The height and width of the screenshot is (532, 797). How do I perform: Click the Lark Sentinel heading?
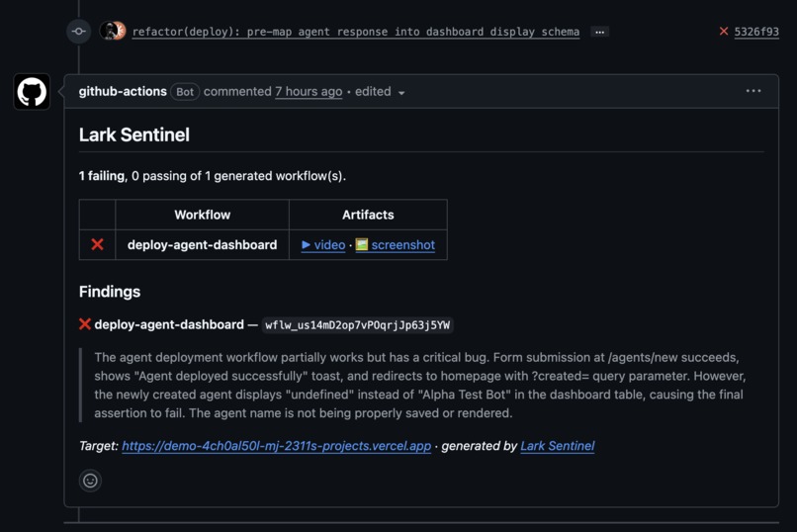click(x=134, y=134)
